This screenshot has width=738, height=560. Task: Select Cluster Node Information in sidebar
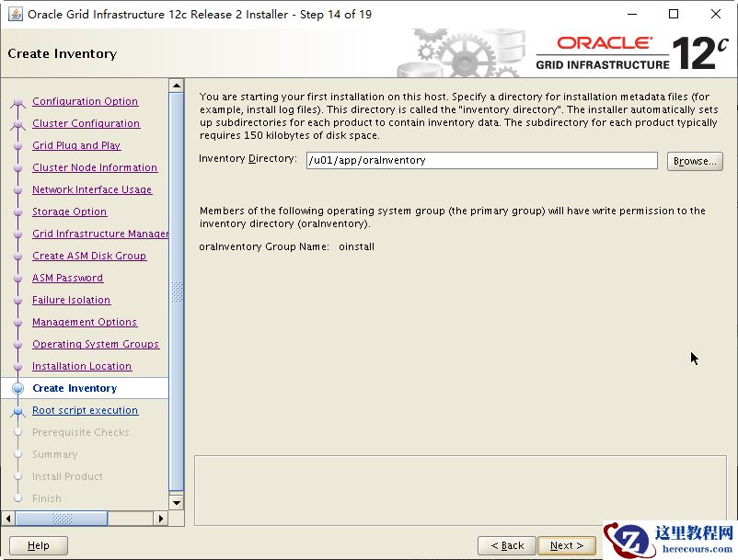tap(95, 167)
